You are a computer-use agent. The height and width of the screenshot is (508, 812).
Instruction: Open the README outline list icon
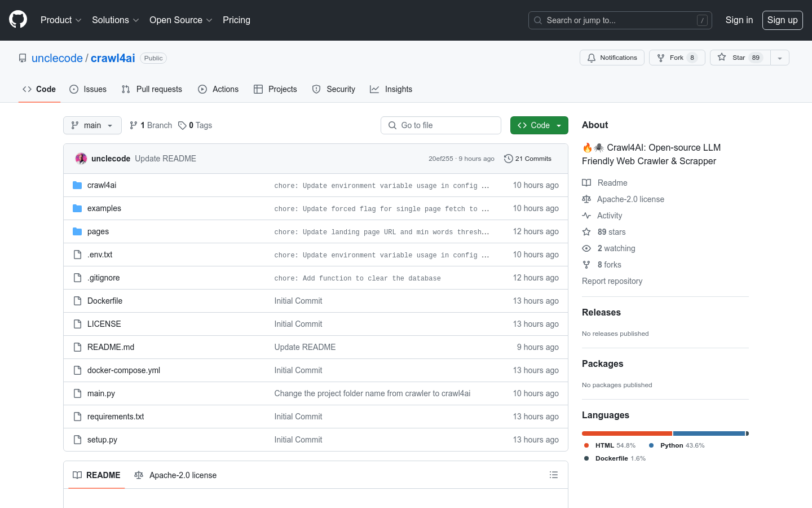[x=554, y=475]
